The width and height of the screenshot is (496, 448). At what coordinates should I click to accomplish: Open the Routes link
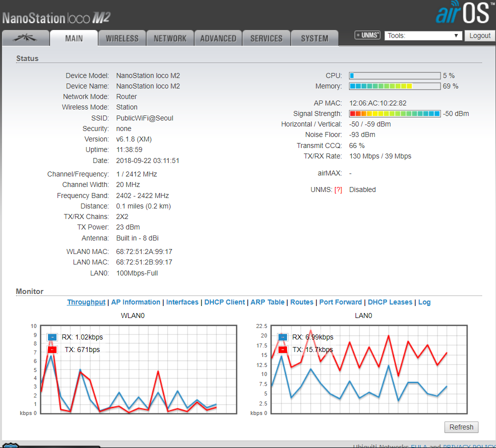coord(302,302)
